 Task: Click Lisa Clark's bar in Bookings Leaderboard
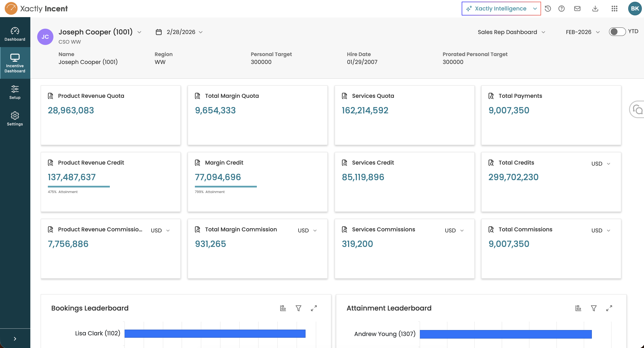215,333
